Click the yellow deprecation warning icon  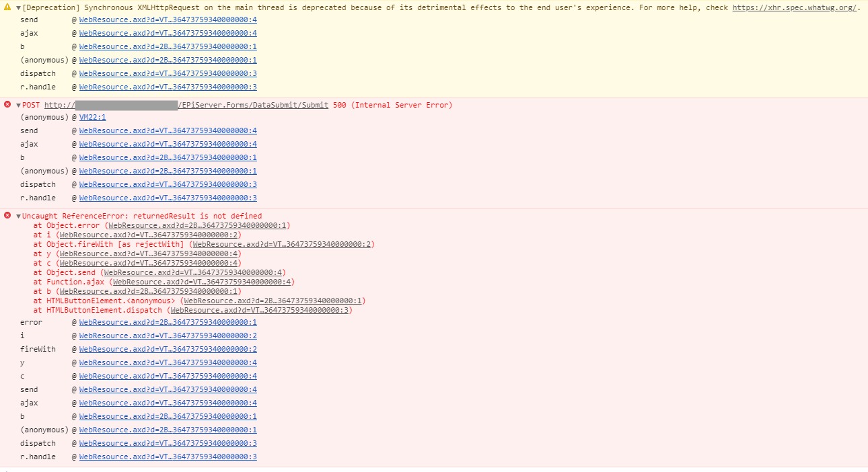coord(8,8)
